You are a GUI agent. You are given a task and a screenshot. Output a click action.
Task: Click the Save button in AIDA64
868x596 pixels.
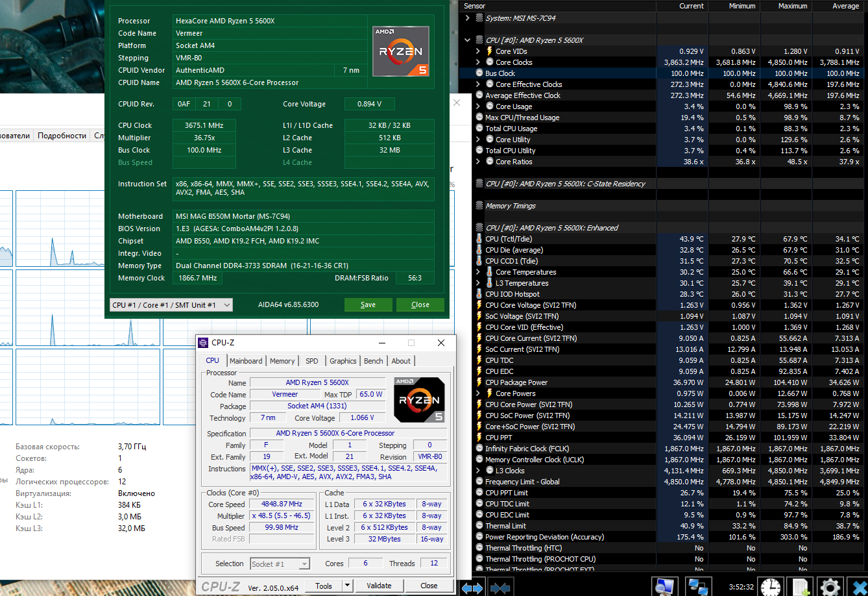point(368,305)
